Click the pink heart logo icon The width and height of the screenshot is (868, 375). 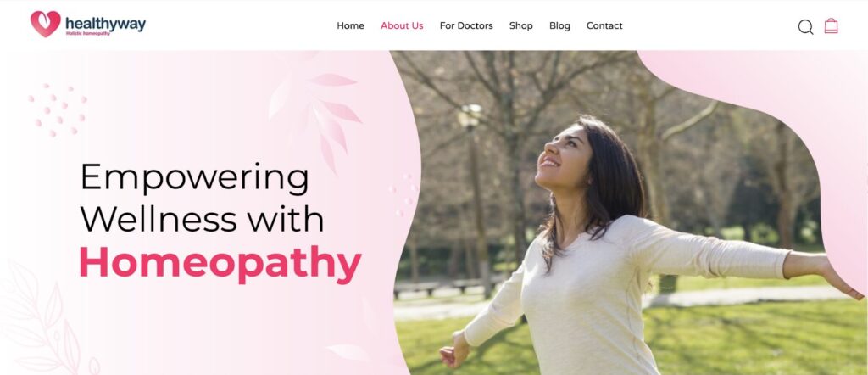tap(46, 24)
